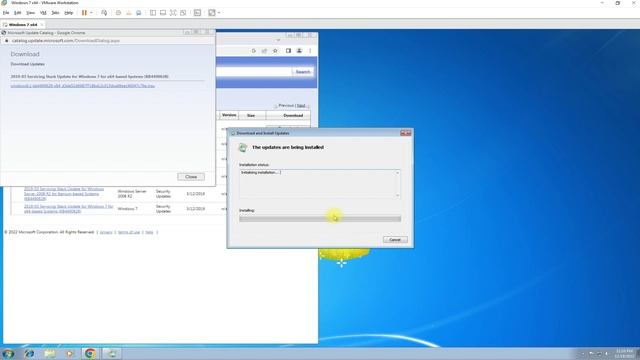Open Chrome three-dot menu
Image resolution: width=640 pixels, height=360 pixels.
(x=310, y=51)
